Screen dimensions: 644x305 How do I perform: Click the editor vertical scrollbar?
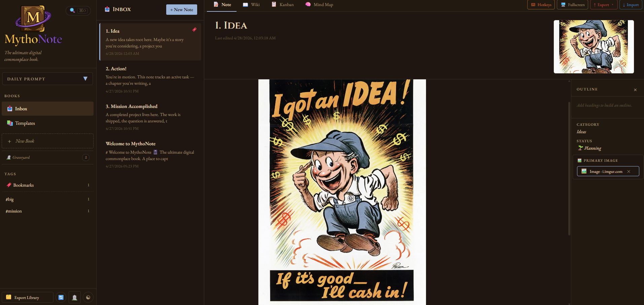[569, 168]
